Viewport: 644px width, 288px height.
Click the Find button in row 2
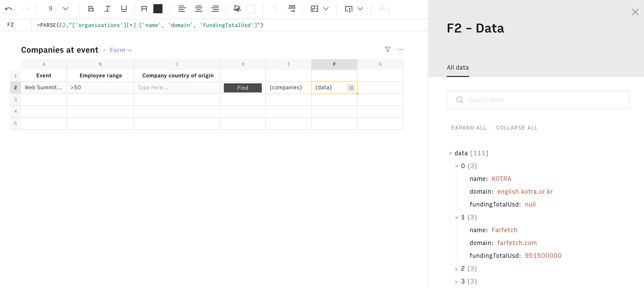click(242, 87)
